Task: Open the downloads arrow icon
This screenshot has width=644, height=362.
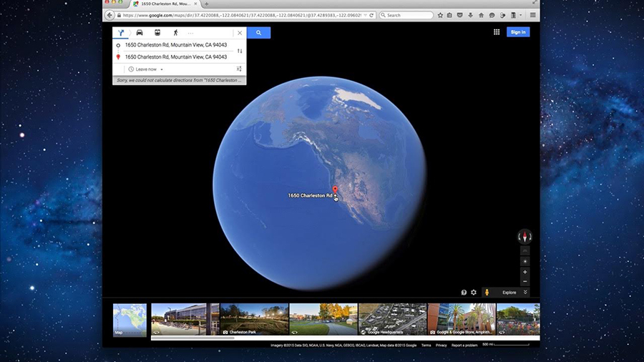Action: [470, 15]
